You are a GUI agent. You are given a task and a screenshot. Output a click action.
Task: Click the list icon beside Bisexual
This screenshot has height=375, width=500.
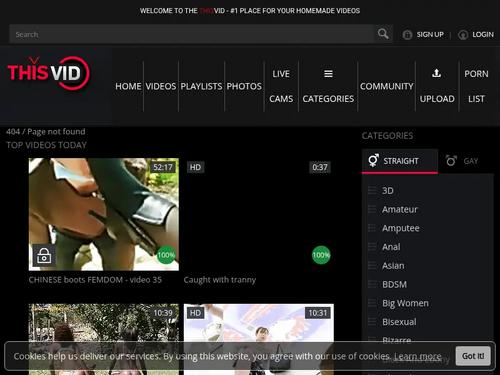(x=372, y=322)
